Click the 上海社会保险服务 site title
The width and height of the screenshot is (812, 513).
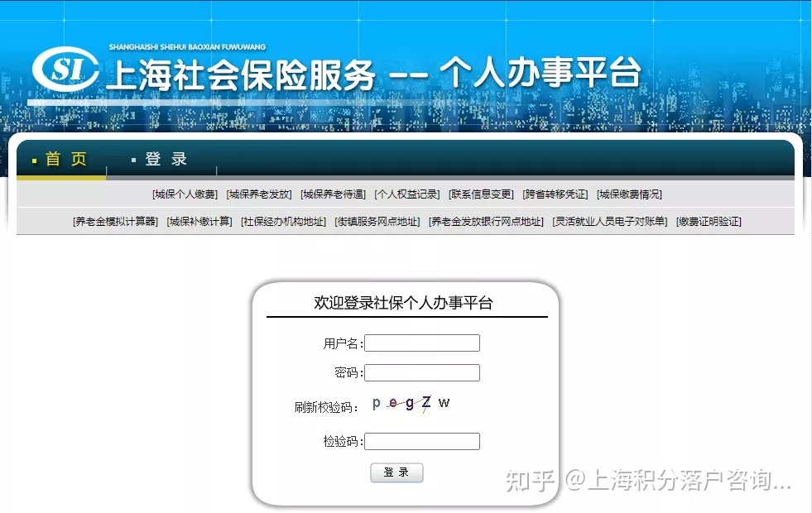tap(241, 75)
